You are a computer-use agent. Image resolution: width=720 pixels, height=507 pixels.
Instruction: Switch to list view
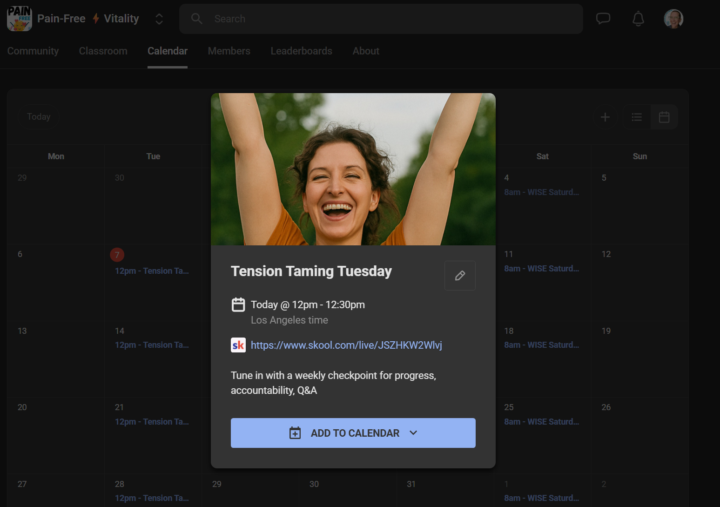pos(636,117)
